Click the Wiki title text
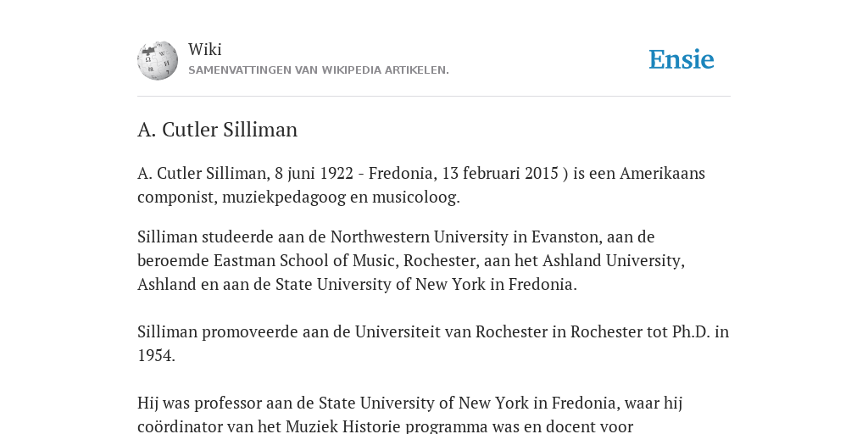Screen dimensions: 868x434 [205, 49]
